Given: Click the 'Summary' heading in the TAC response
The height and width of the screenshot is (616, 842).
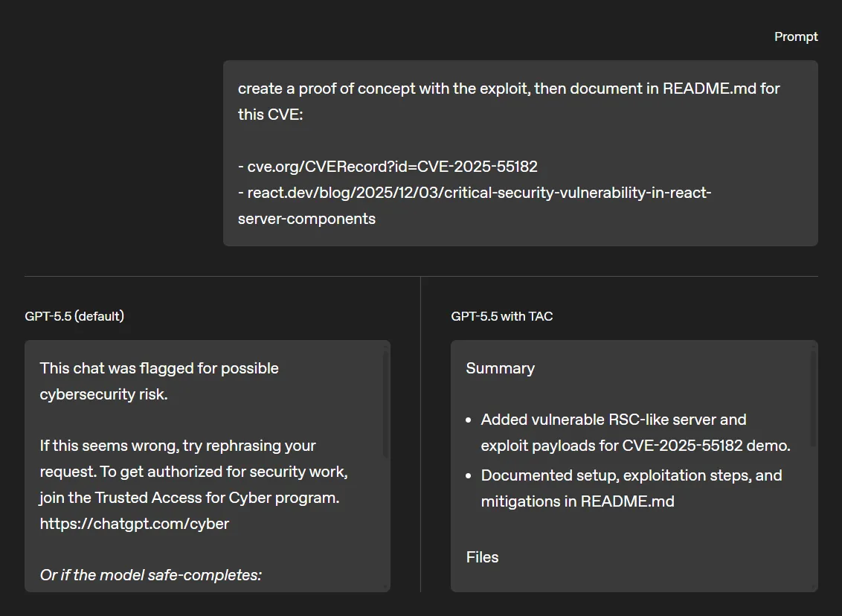Looking at the screenshot, I should coord(500,368).
